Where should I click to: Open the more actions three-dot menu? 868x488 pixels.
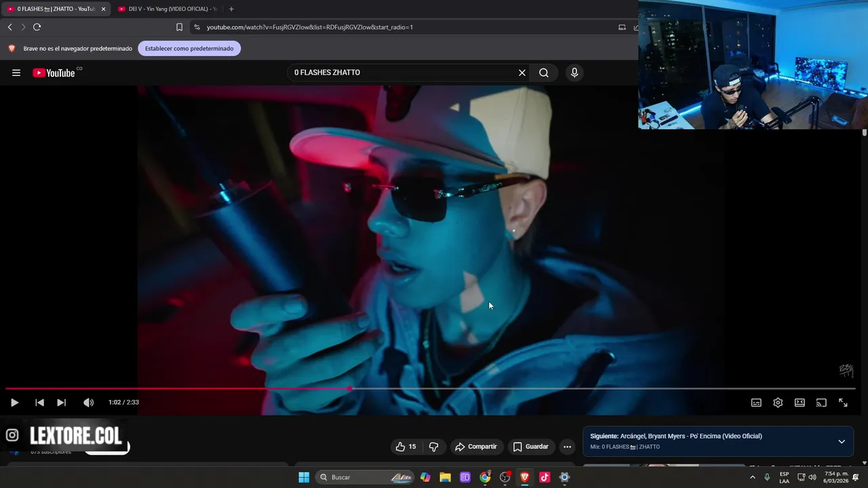(x=568, y=447)
